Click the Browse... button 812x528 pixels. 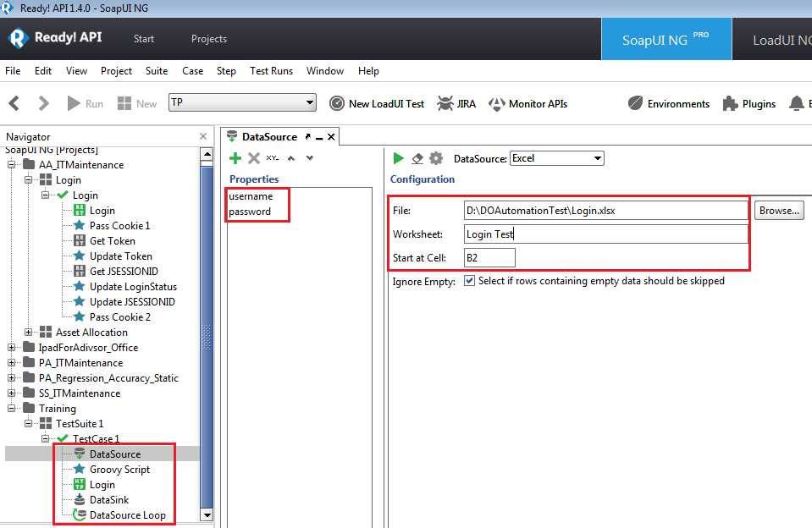pos(779,211)
